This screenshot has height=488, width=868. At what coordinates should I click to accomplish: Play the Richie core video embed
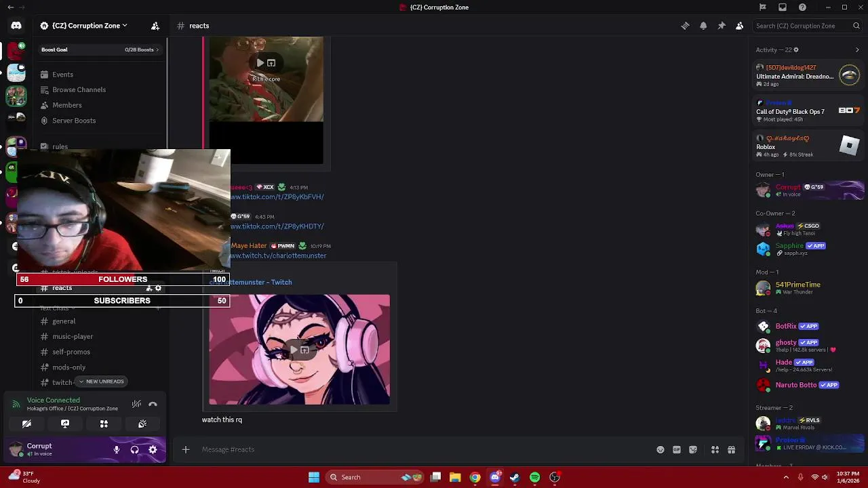pyautogui.click(x=260, y=63)
